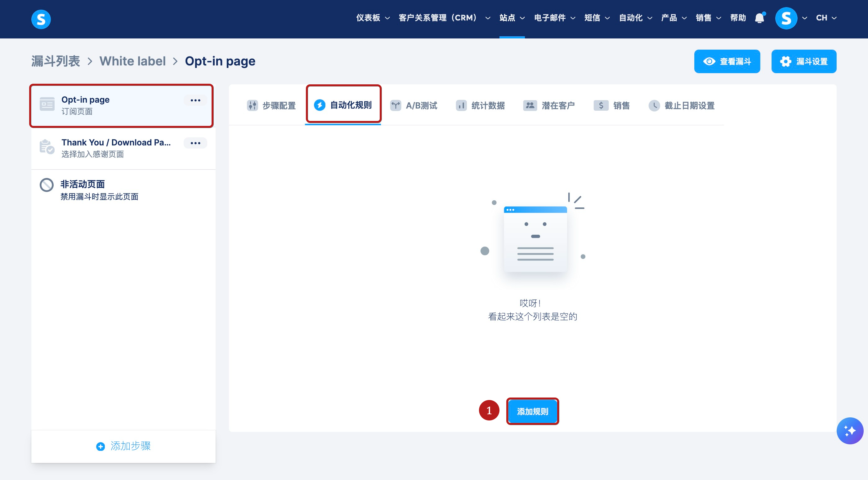Go back to 漏斗列表 breadcrumb link

(x=56, y=61)
